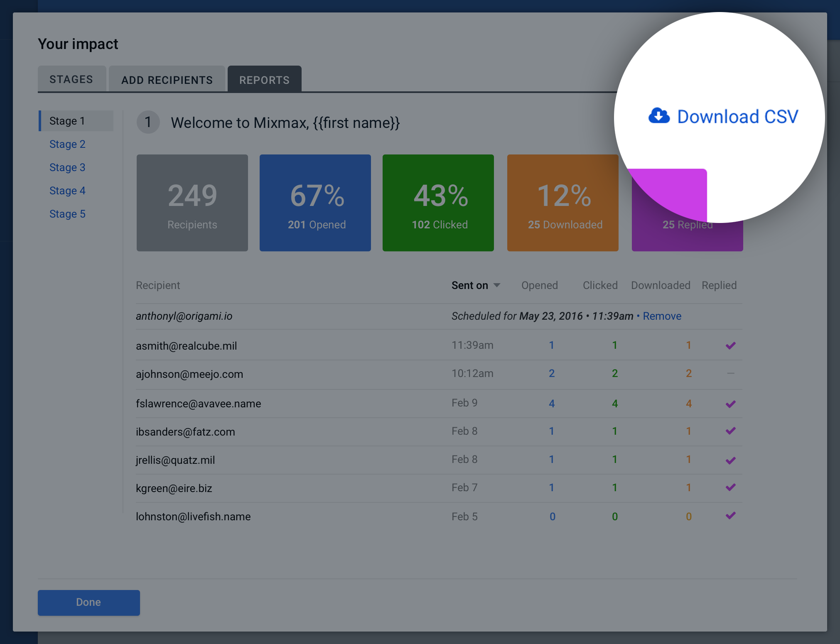Image resolution: width=840 pixels, height=644 pixels.
Task: Click the Download CSV cloud icon
Action: click(x=659, y=116)
